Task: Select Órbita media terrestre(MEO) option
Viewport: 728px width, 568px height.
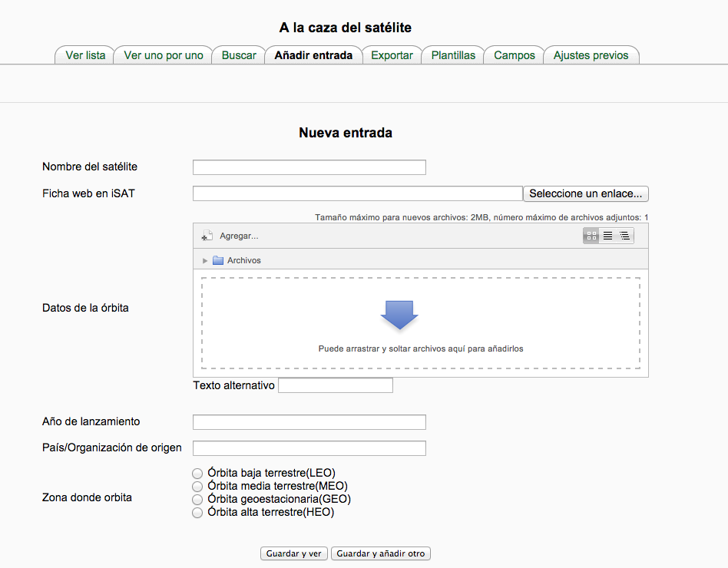Action: [197, 487]
